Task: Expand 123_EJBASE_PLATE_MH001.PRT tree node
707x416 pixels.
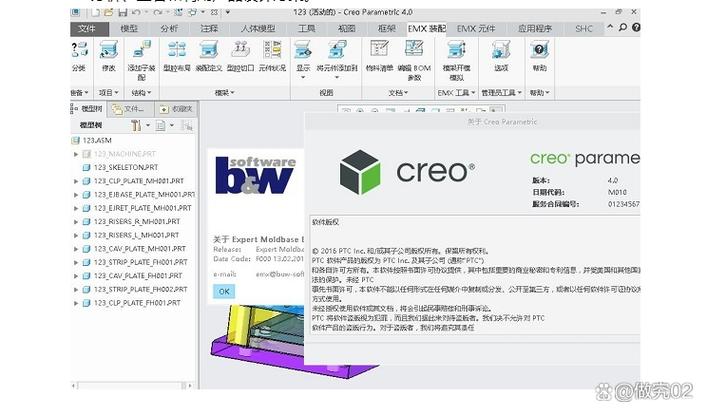Action: tap(76, 195)
